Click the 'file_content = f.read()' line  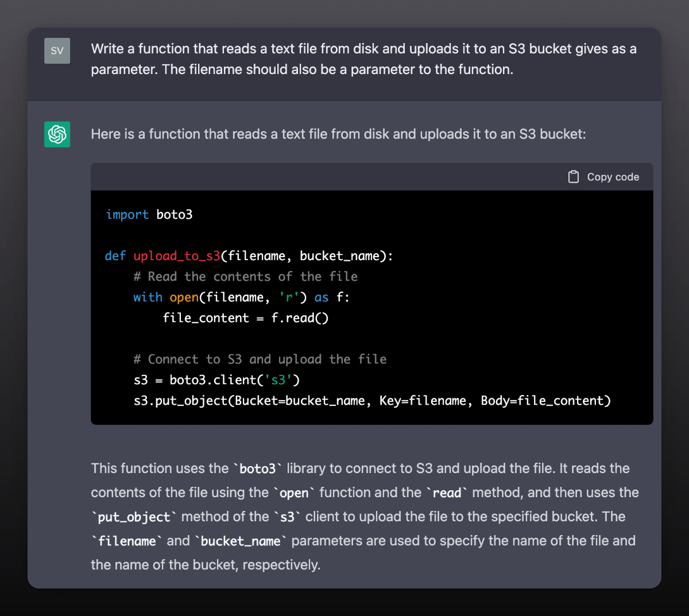tap(246, 318)
